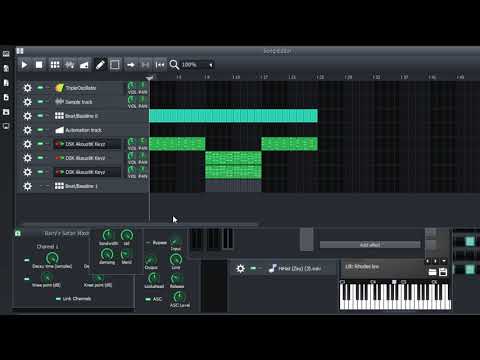Adjust the Release knob
This screenshot has width=480, height=360.
[x=176, y=278]
